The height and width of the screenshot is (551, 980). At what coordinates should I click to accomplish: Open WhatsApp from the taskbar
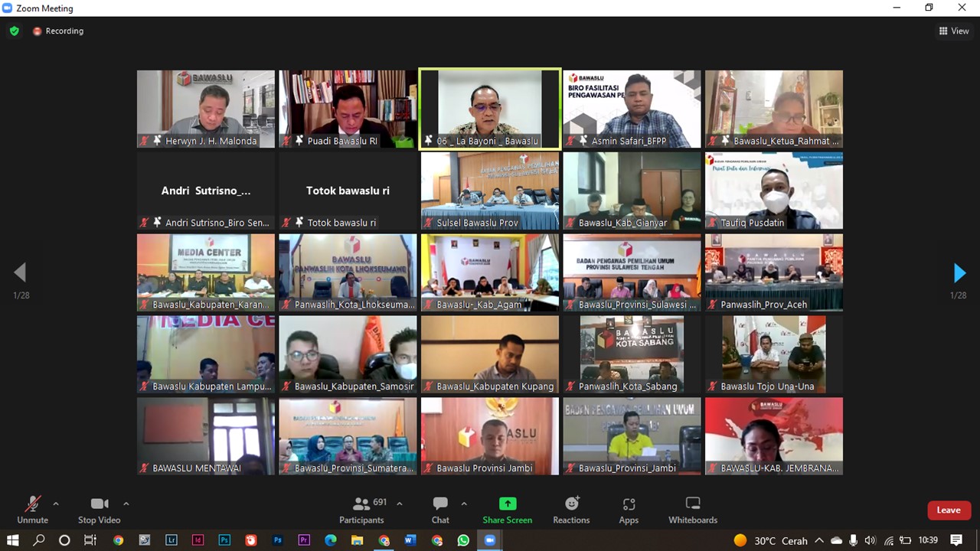point(463,540)
